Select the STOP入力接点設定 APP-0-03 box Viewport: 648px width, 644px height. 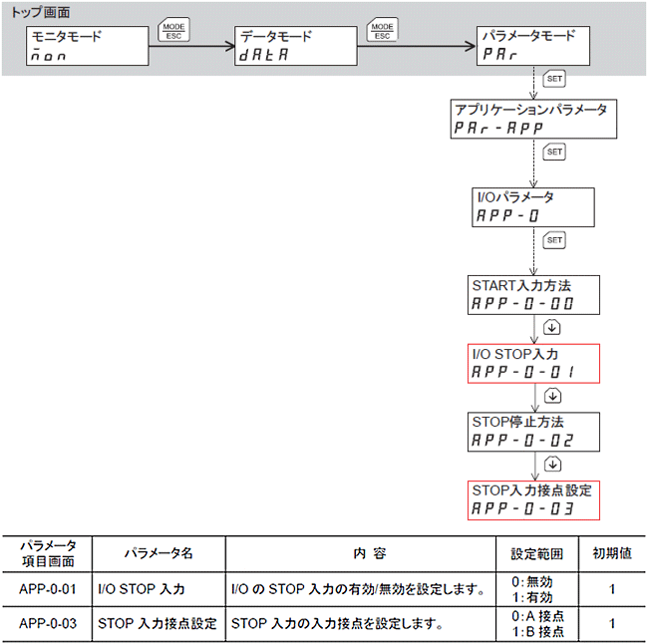pos(533,500)
